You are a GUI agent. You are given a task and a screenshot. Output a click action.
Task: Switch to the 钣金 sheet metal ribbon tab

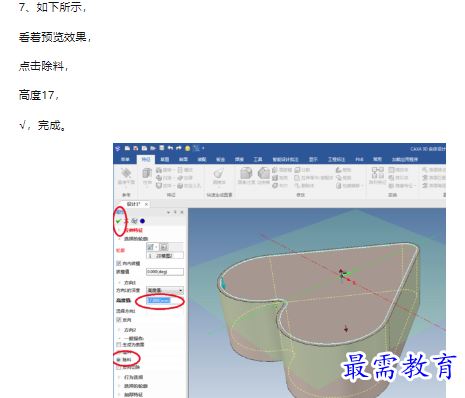[221, 159]
